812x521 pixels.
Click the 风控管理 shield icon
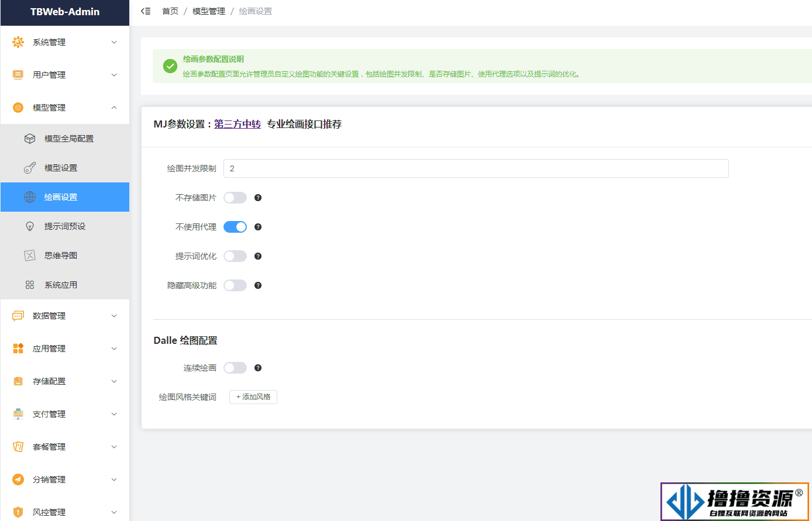(18, 512)
